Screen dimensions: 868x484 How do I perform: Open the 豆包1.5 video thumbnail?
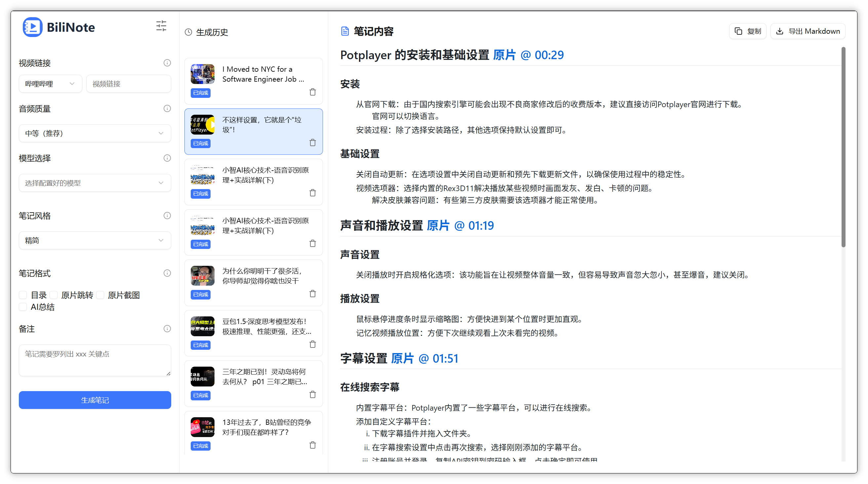click(203, 326)
